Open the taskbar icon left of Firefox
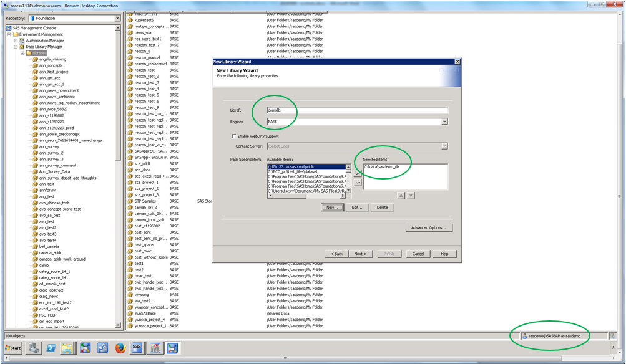 coord(102,348)
